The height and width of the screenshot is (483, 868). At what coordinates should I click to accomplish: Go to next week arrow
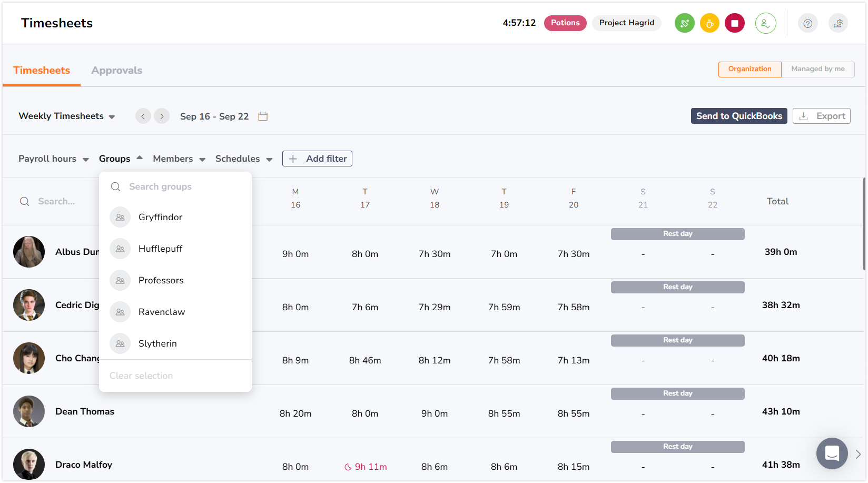(162, 116)
